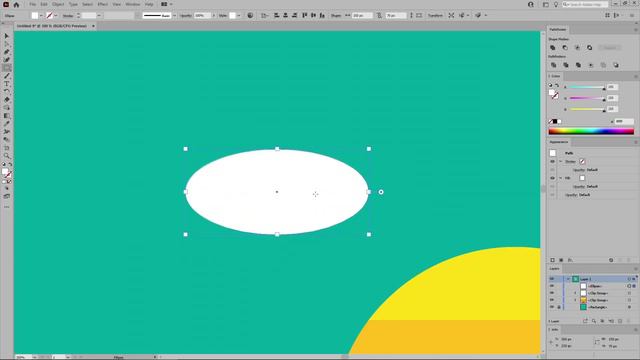The height and width of the screenshot is (360, 640).
Task: Click the Appearance panel tab
Action: (559, 142)
